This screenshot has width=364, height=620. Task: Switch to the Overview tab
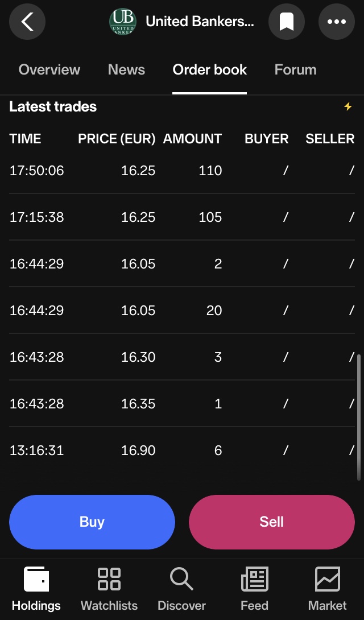pyautogui.click(x=49, y=70)
